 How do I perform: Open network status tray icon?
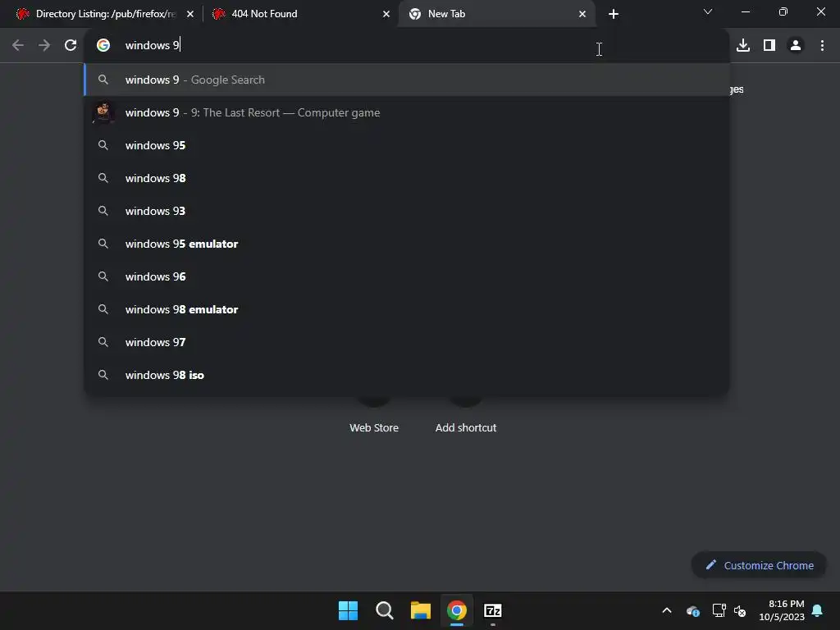point(719,610)
